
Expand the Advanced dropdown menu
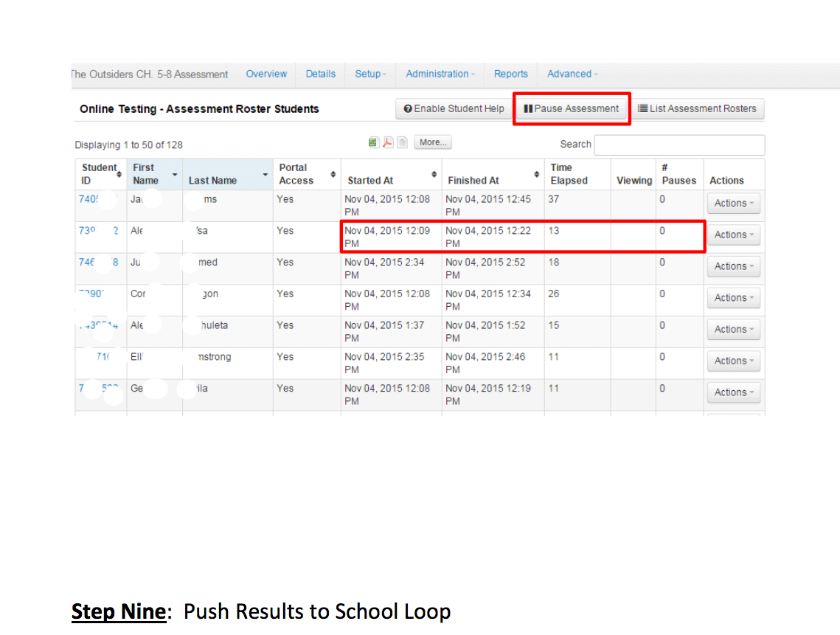click(x=572, y=74)
